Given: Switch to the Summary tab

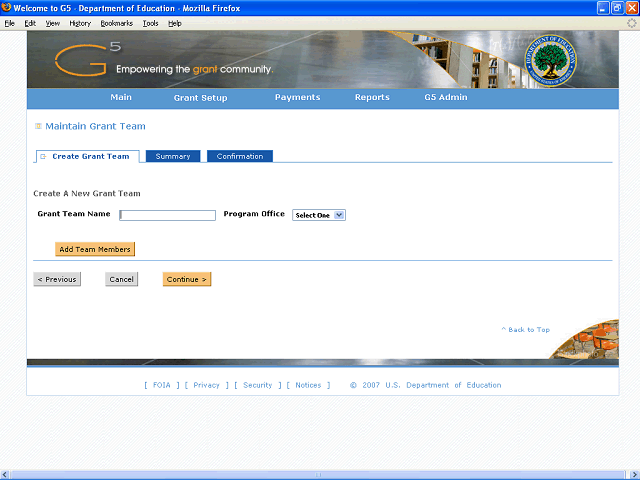Looking at the screenshot, I should (x=173, y=156).
